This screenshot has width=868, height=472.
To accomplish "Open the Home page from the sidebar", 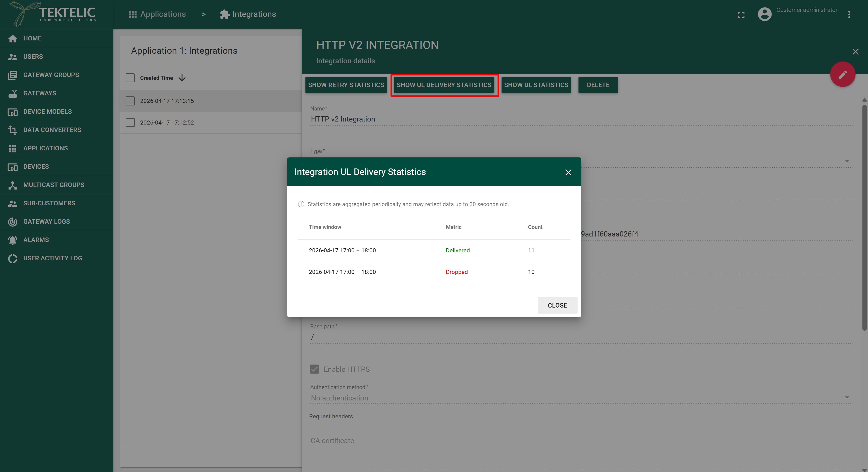I will tap(32, 38).
